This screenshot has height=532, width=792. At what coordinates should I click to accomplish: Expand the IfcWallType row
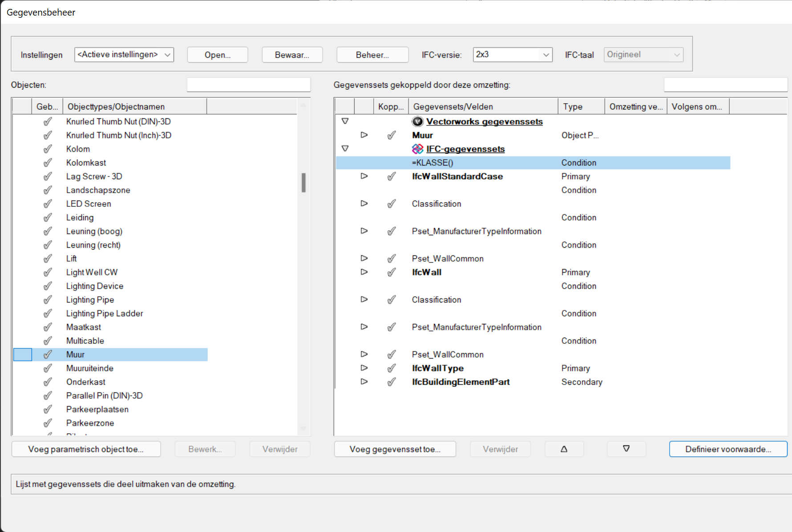tap(364, 368)
